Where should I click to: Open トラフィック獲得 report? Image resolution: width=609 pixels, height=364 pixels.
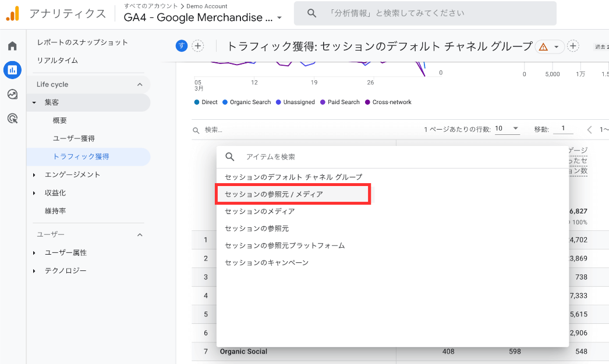81,156
